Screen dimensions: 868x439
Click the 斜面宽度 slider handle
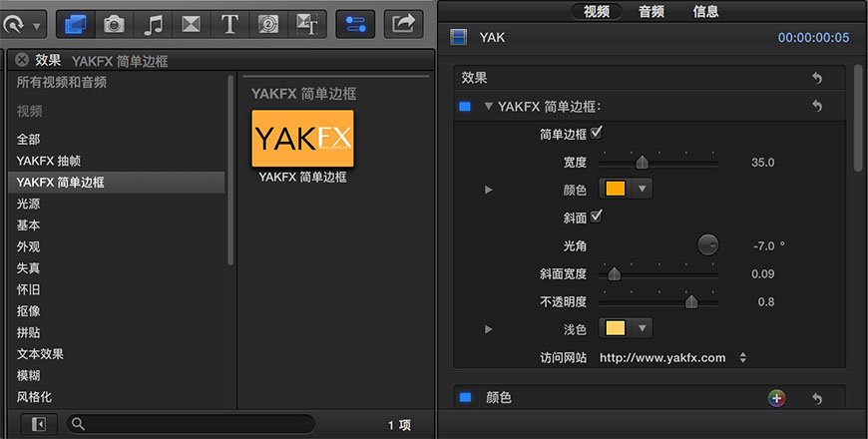click(x=614, y=273)
